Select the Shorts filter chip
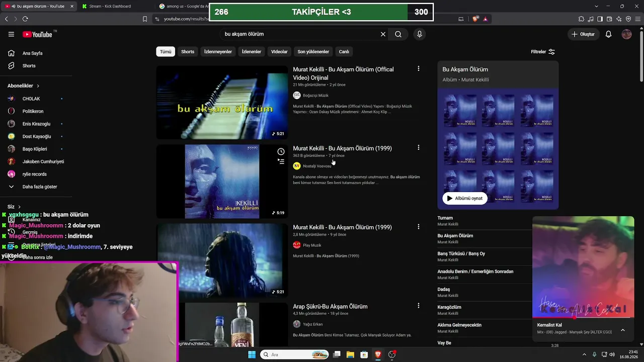This screenshot has height=362, width=644. coord(188,52)
